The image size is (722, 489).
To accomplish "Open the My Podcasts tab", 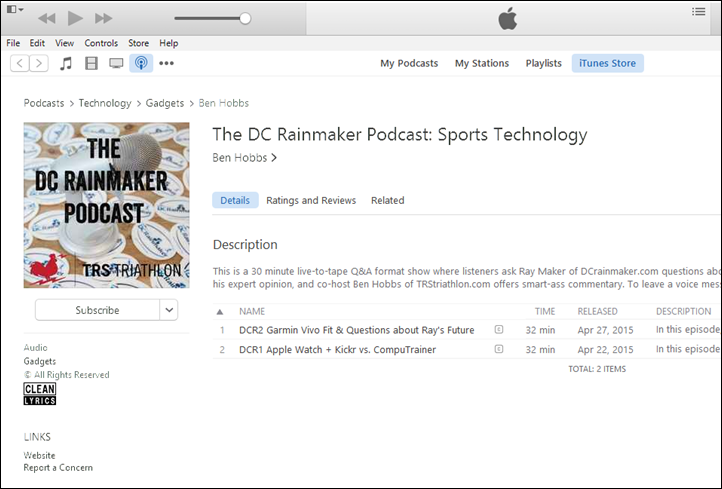I will (x=409, y=63).
